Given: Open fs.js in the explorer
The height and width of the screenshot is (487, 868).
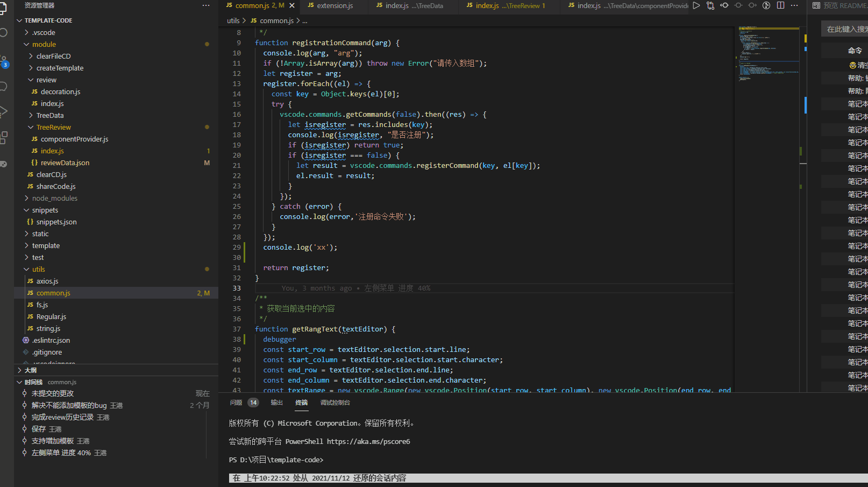Looking at the screenshot, I should (42, 305).
